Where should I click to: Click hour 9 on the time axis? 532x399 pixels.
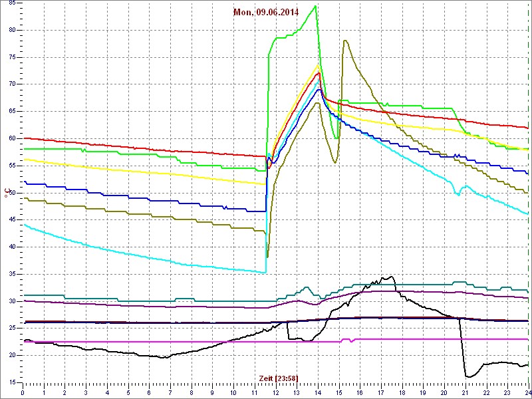[212, 392]
